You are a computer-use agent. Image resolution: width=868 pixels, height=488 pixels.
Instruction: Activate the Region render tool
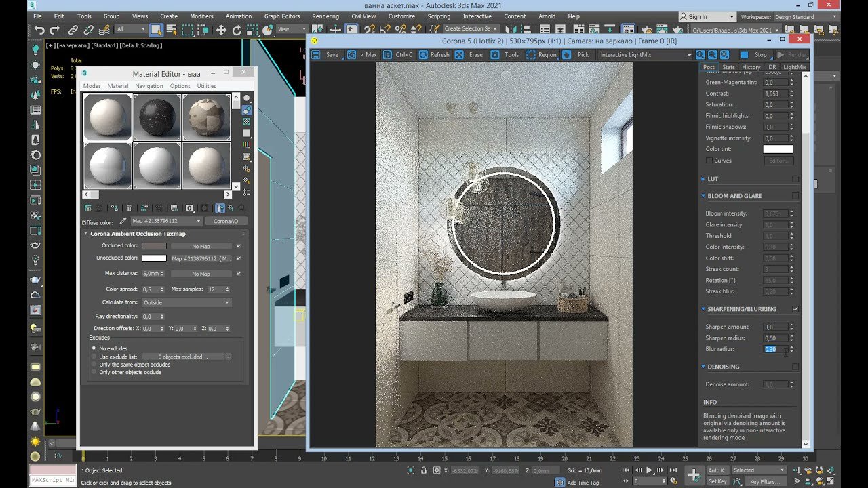(x=540, y=55)
